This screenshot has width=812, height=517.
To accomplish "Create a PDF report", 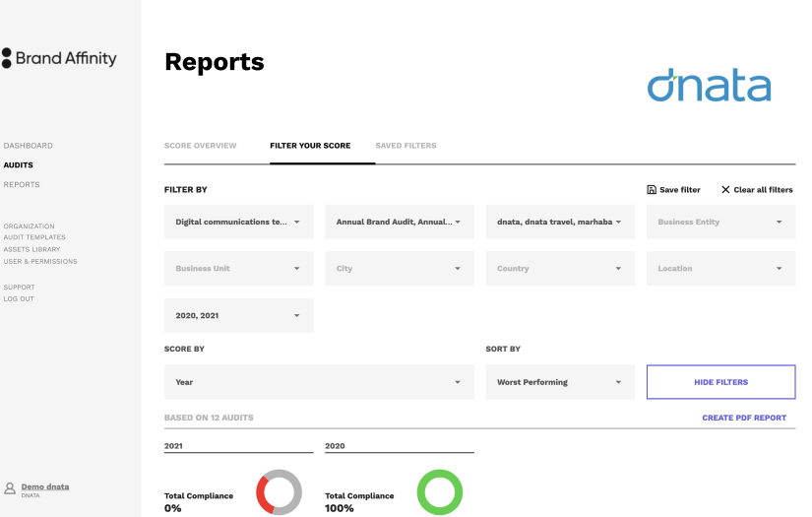I will (744, 418).
